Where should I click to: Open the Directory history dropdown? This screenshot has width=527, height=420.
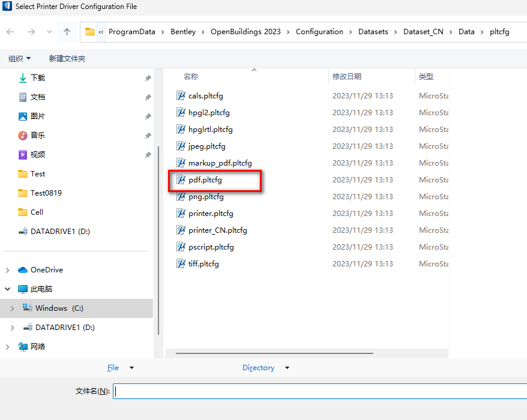pos(287,368)
